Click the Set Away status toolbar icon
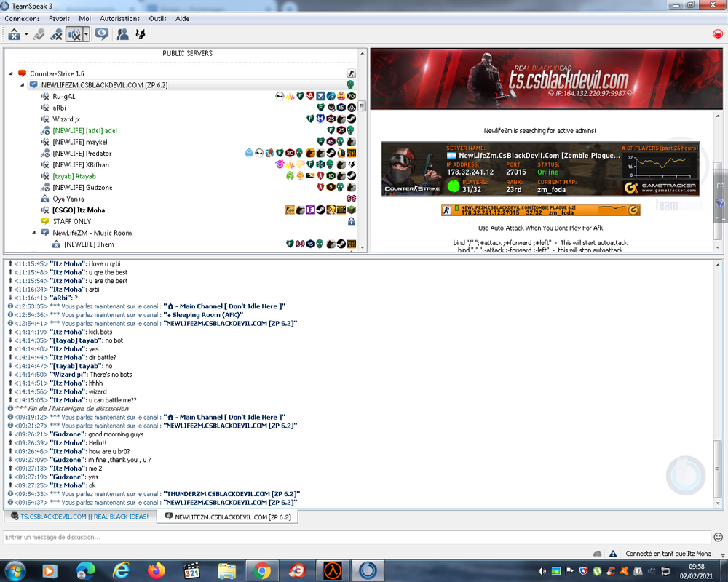The image size is (728, 582). pyautogui.click(x=14, y=34)
